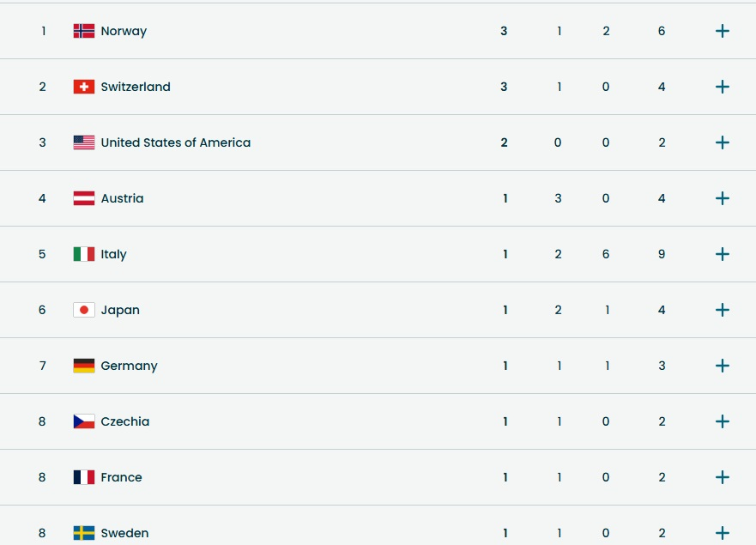Expand the Switzerland row plus icon
756x545 pixels.
click(723, 87)
